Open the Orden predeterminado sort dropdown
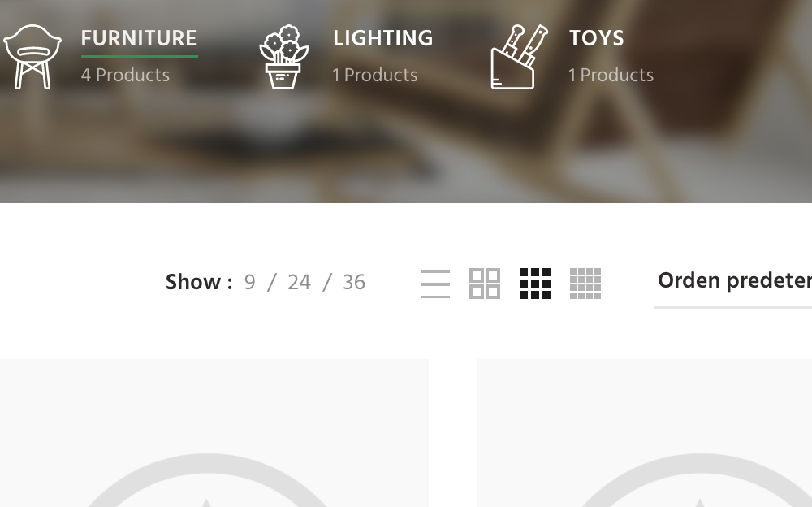812x507 pixels. coord(733,281)
